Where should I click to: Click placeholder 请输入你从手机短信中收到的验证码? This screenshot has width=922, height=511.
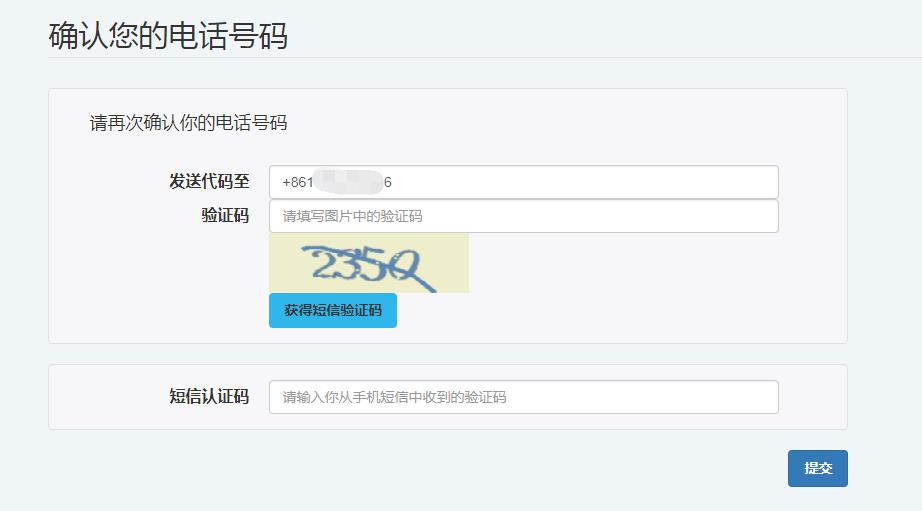(x=394, y=398)
